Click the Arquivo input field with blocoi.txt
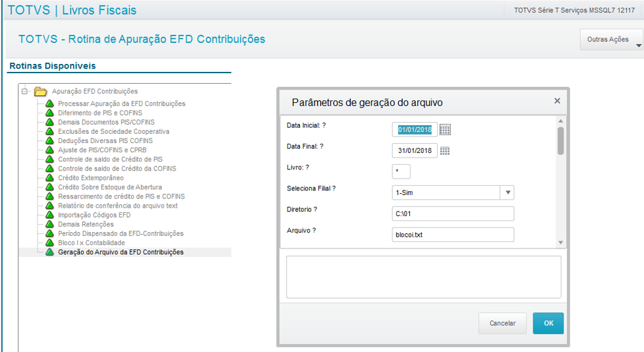 pyautogui.click(x=453, y=235)
